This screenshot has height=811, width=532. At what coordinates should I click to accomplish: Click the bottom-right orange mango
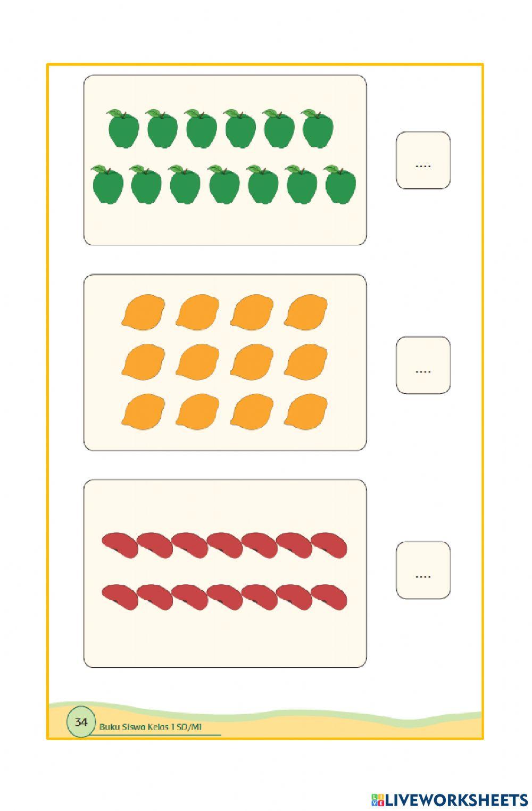click(305, 411)
